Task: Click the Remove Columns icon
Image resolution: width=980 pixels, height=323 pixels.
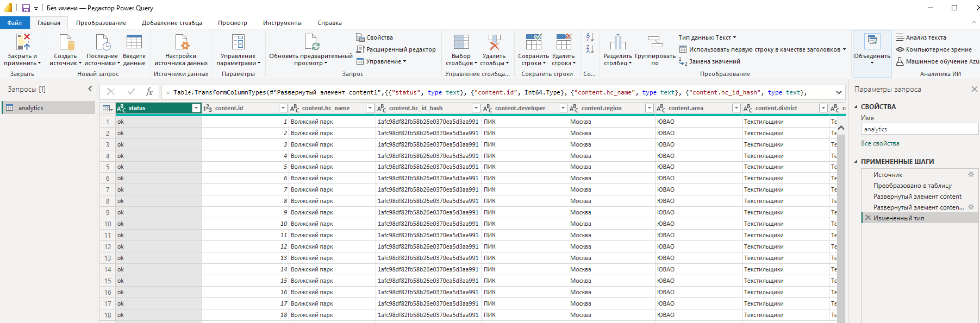Action: pyautogui.click(x=494, y=42)
